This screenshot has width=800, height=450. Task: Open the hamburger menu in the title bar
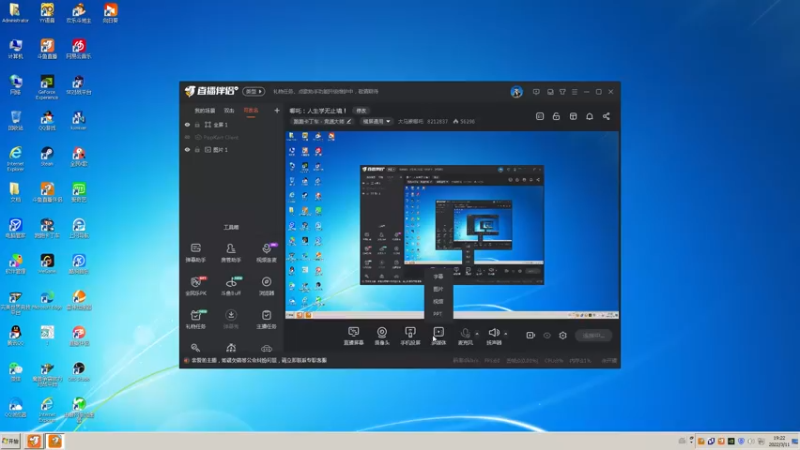pyautogui.click(x=574, y=92)
